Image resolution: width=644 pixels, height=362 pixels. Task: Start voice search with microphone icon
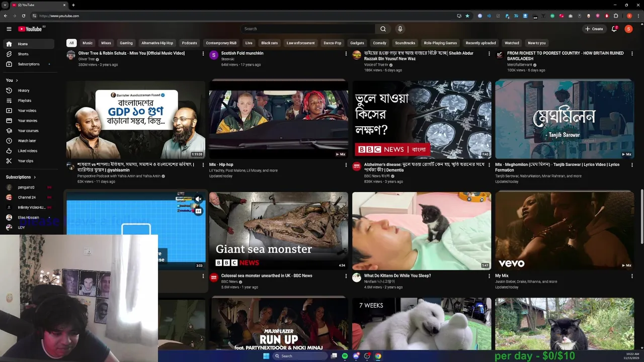coord(400,29)
